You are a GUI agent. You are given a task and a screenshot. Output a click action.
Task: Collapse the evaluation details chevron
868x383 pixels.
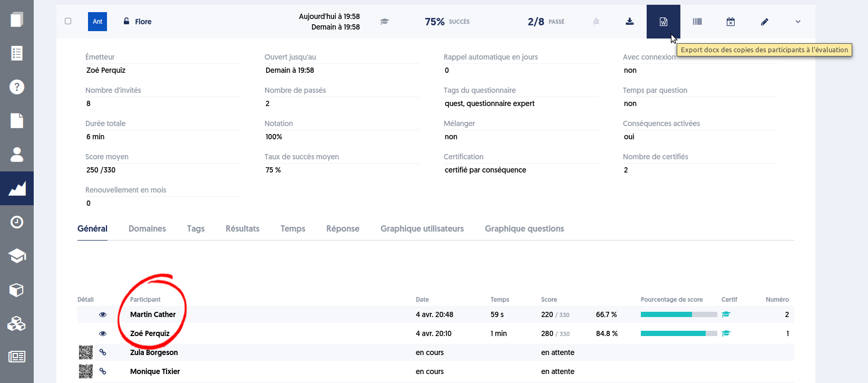[798, 22]
